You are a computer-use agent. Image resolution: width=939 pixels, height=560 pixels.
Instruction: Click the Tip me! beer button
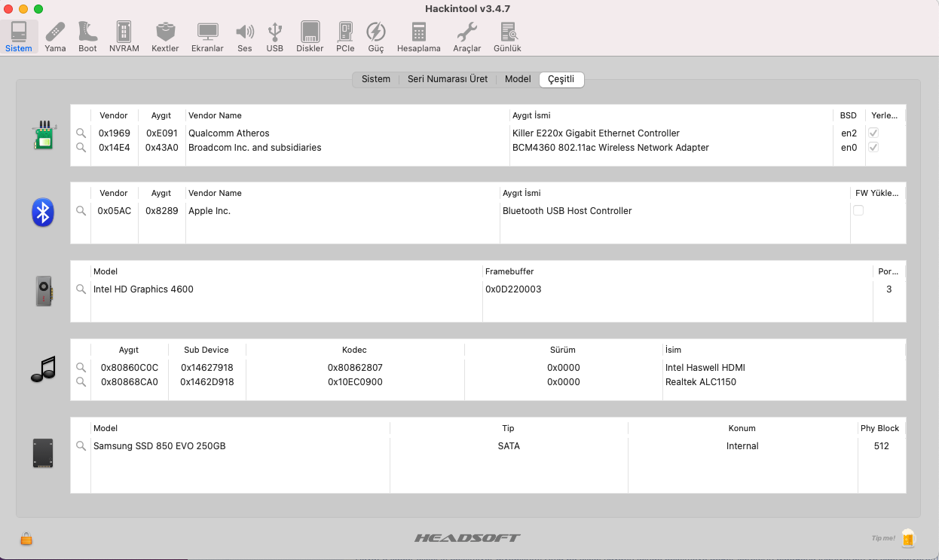point(907,538)
